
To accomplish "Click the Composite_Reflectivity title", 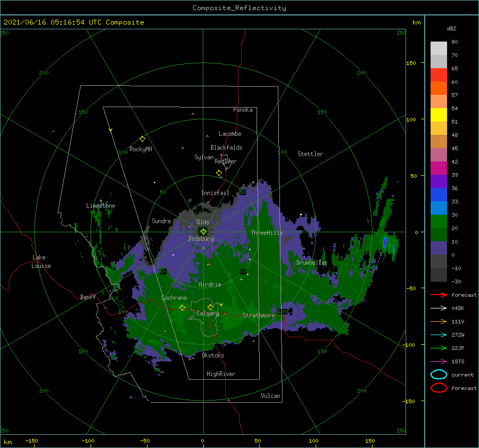I will [x=240, y=8].
